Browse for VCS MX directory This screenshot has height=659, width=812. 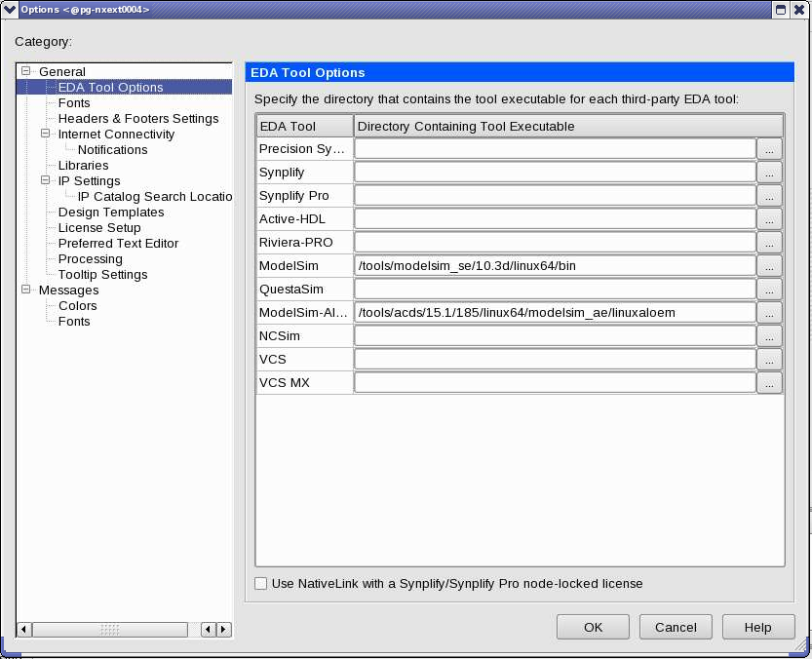tap(769, 382)
